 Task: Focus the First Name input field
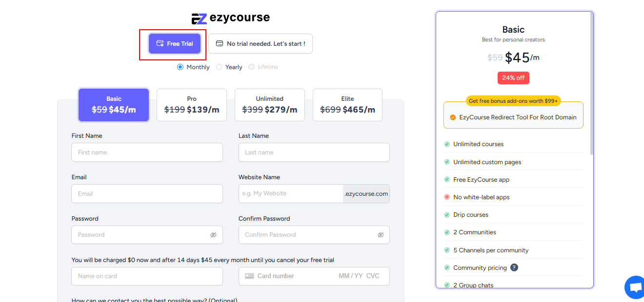147,152
